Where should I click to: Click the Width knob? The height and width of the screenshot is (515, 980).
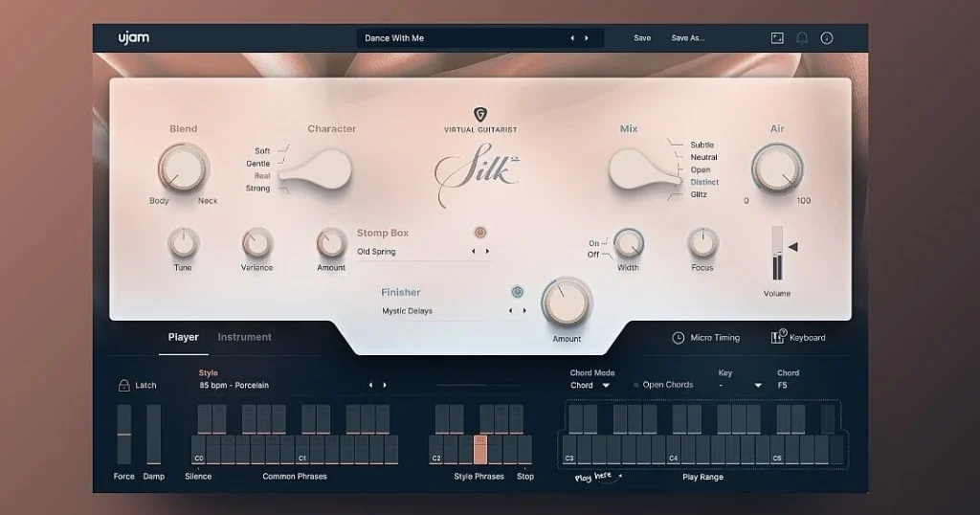628,243
